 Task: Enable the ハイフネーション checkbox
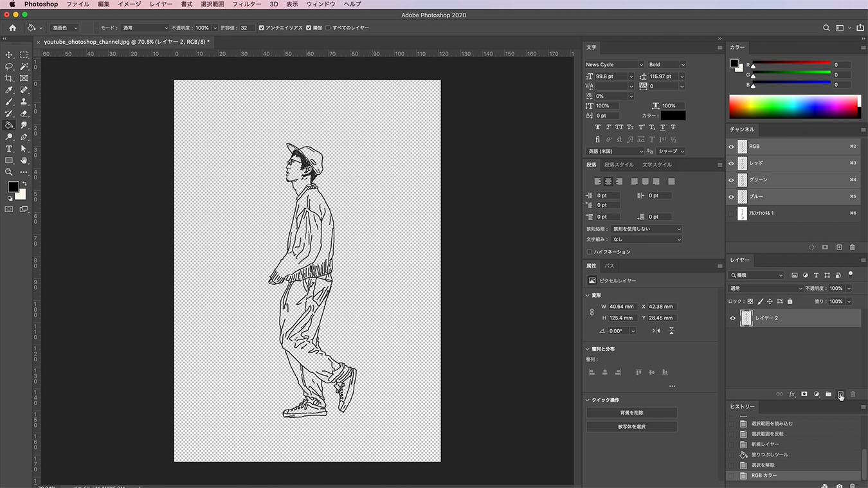coord(589,252)
